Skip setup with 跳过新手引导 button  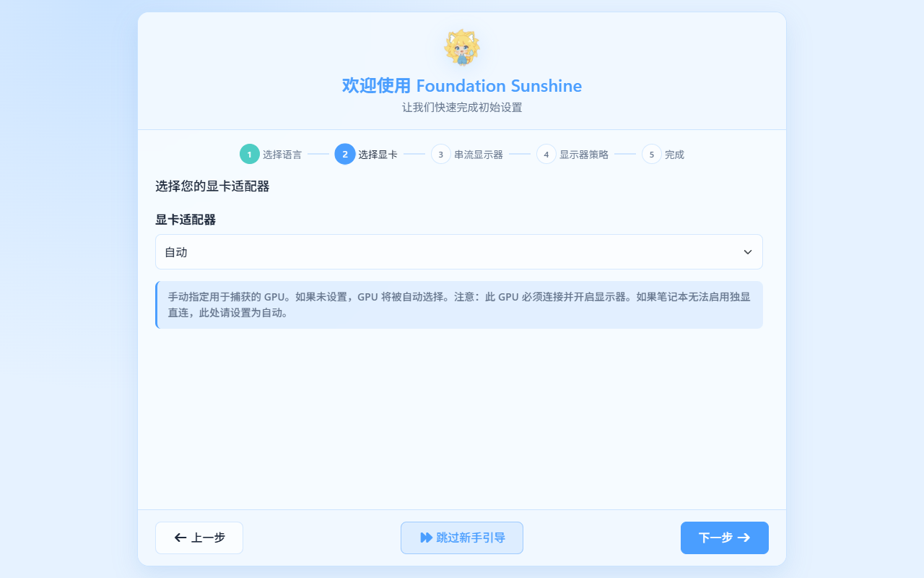[x=462, y=538]
